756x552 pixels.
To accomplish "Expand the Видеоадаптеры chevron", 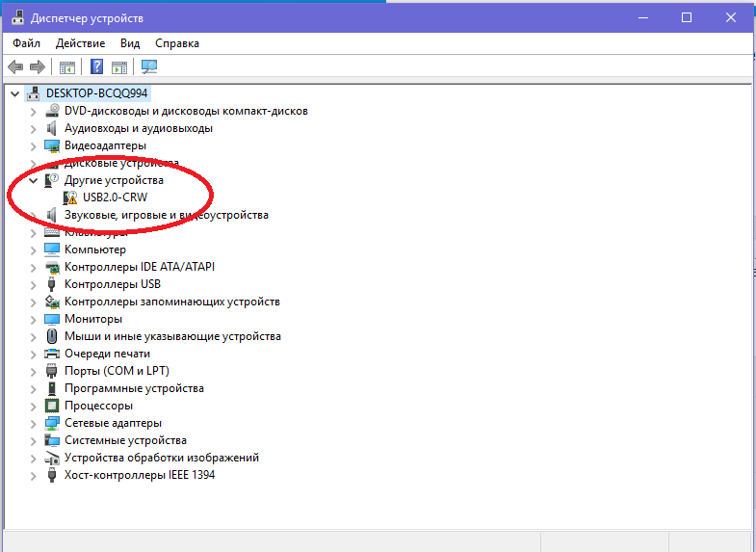I will [34, 146].
